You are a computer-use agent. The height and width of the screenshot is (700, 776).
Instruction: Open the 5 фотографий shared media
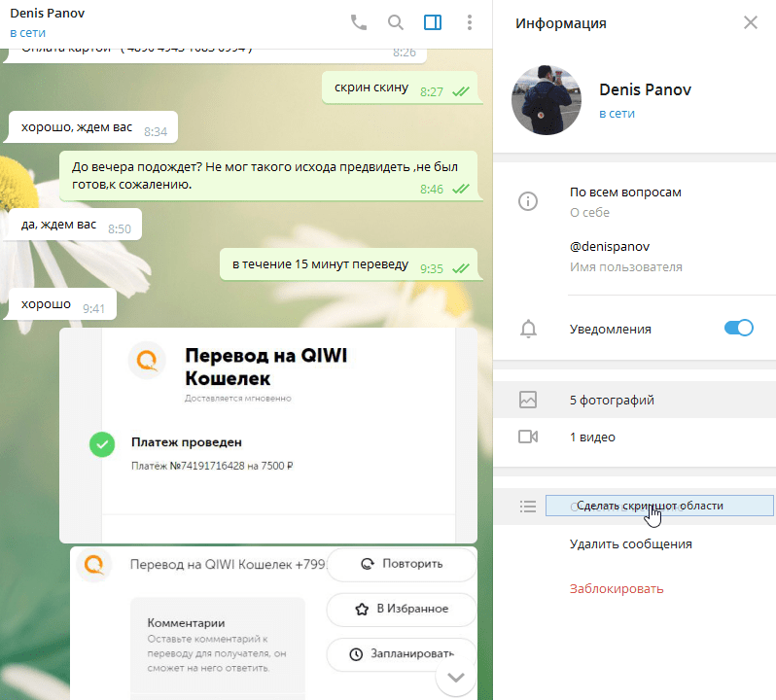coord(612,400)
